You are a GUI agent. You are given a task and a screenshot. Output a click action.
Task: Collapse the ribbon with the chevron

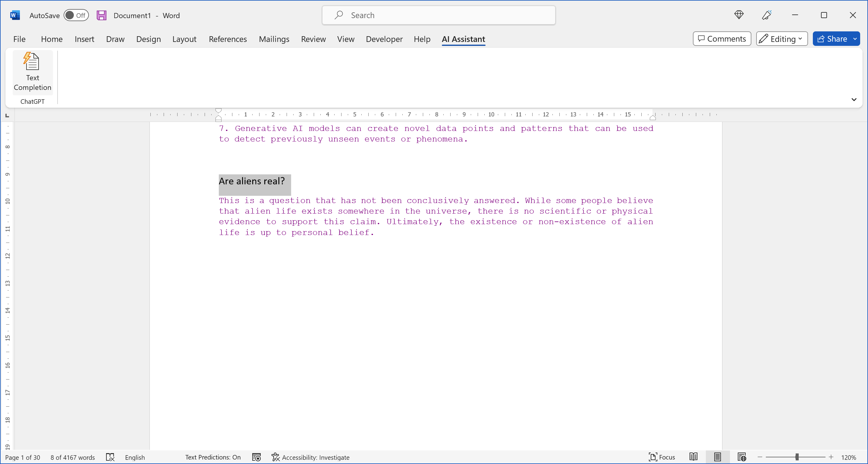click(x=854, y=100)
